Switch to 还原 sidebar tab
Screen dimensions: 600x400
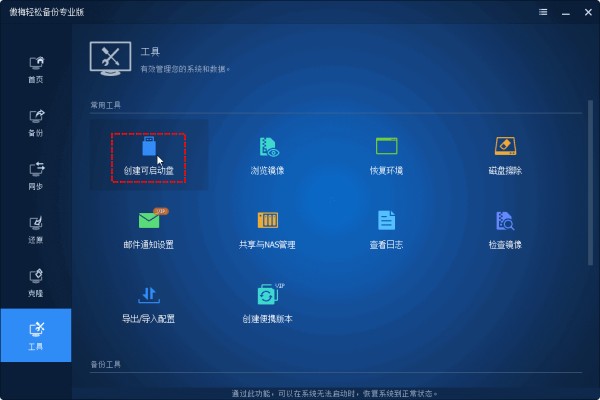(x=36, y=230)
